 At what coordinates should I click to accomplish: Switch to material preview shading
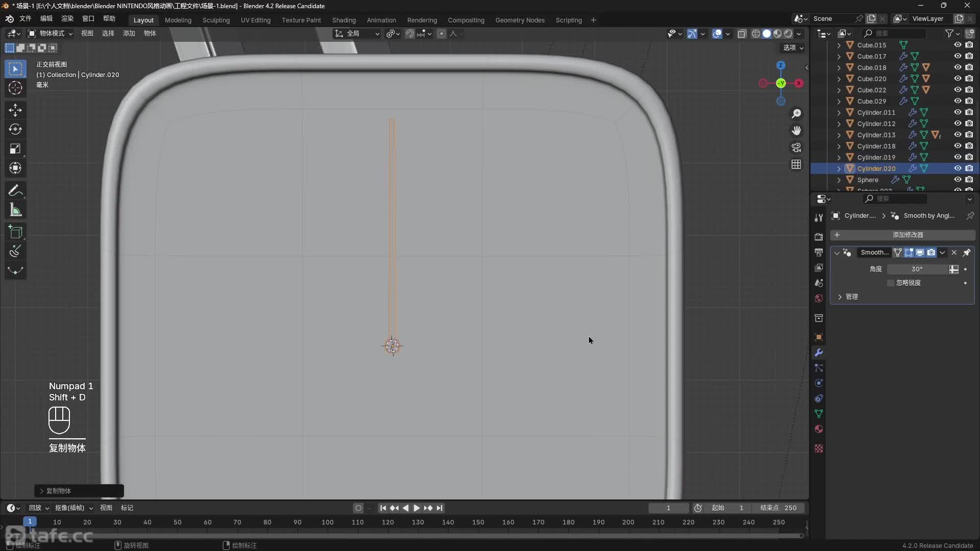tap(777, 34)
